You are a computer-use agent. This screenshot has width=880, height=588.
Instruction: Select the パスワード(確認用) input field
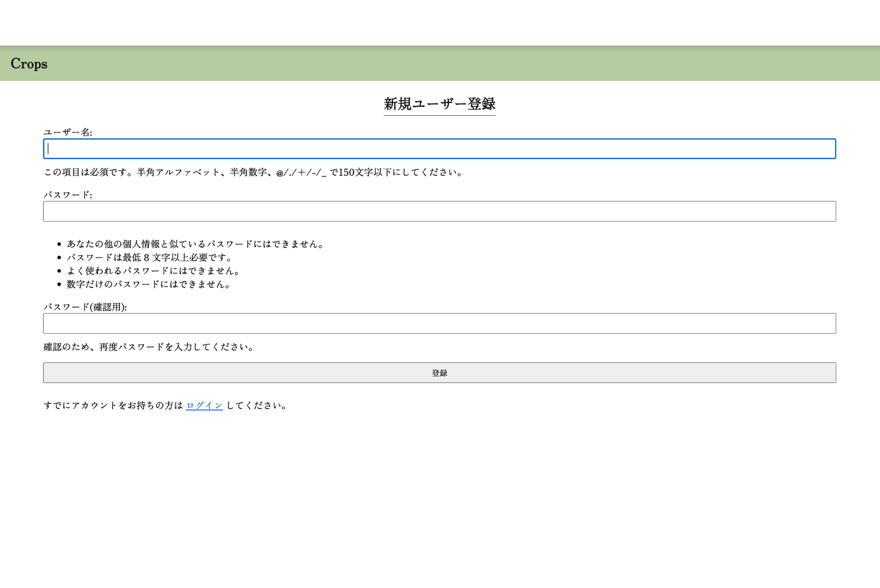point(439,324)
